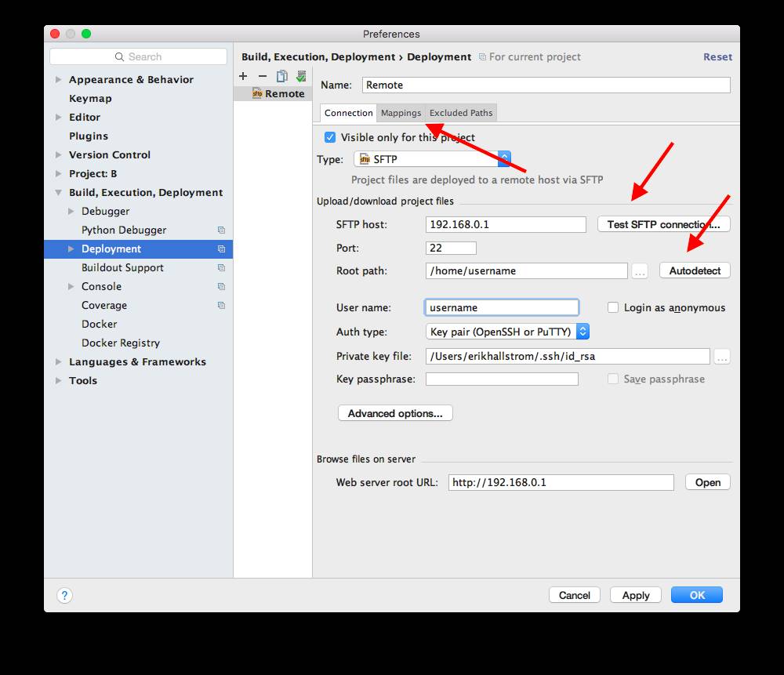The height and width of the screenshot is (675, 784).
Task: Enable Login as anonymous checkbox
Action: click(x=613, y=307)
